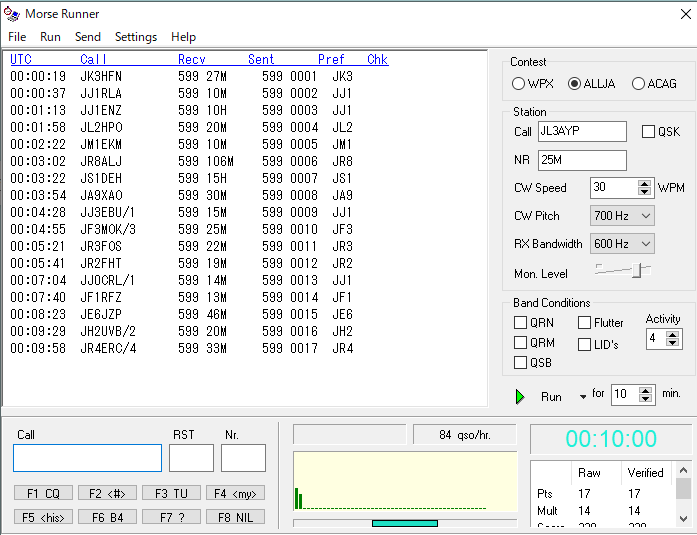Focus the Call entry field
Viewport: 697px width, 535px height.
88,458
